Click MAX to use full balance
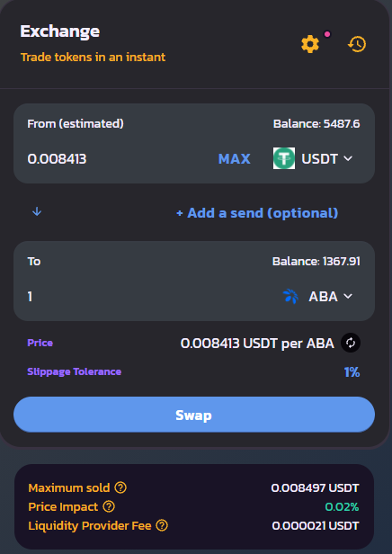The height and width of the screenshot is (554, 392). 235,158
